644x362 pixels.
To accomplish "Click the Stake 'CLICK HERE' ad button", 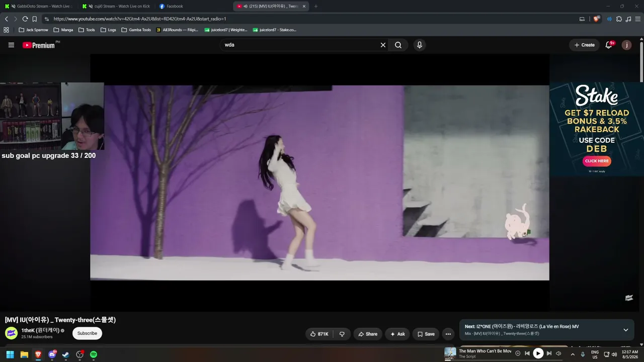I will tap(597, 161).
